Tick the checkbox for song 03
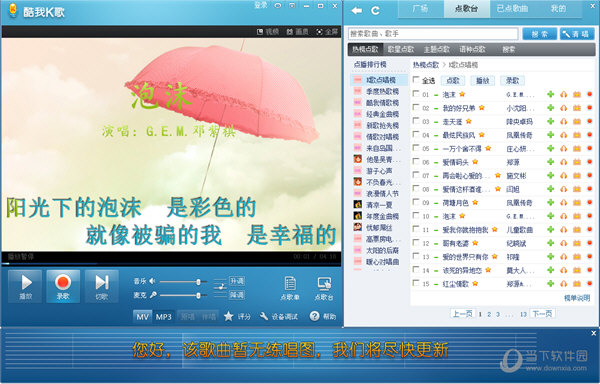Viewport: 600px width, 384px height. (416, 120)
